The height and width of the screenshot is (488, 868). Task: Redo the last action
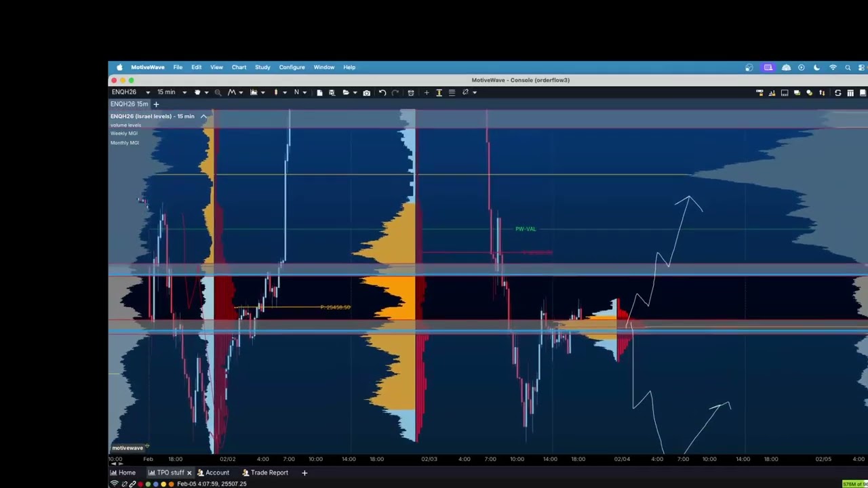395,93
